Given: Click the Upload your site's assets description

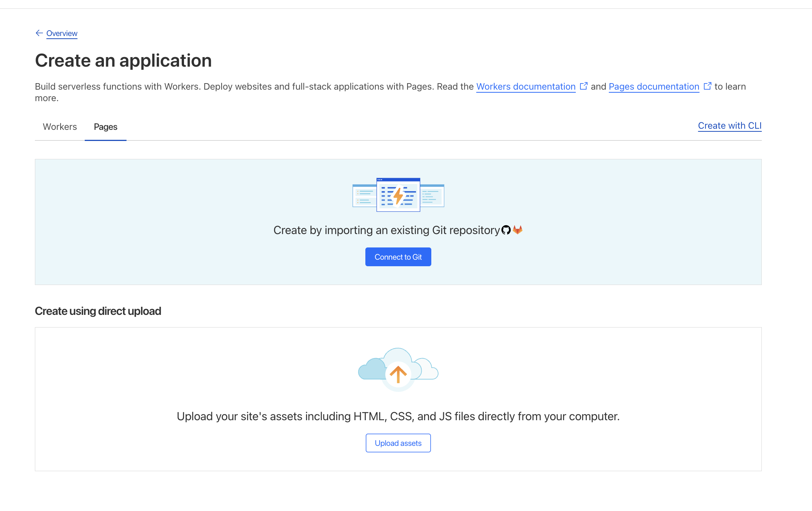Looking at the screenshot, I should (398, 416).
